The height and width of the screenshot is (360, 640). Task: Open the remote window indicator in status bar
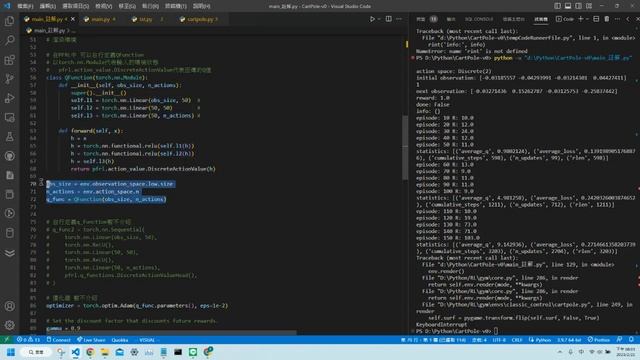(6, 340)
